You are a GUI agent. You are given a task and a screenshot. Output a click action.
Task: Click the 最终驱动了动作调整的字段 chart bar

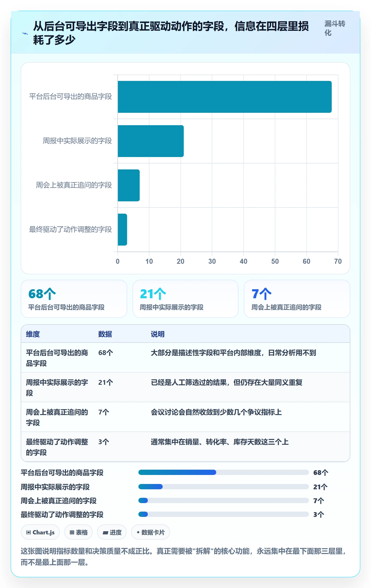coord(122,230)
